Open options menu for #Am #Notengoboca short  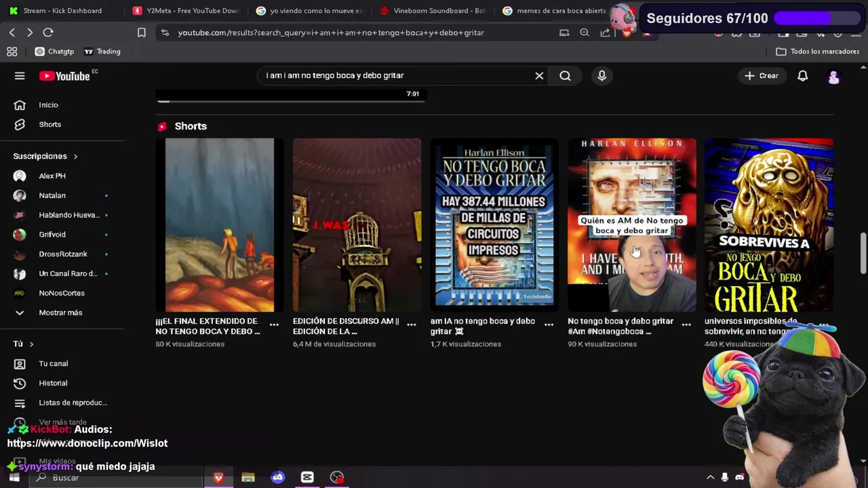point(686,325)
